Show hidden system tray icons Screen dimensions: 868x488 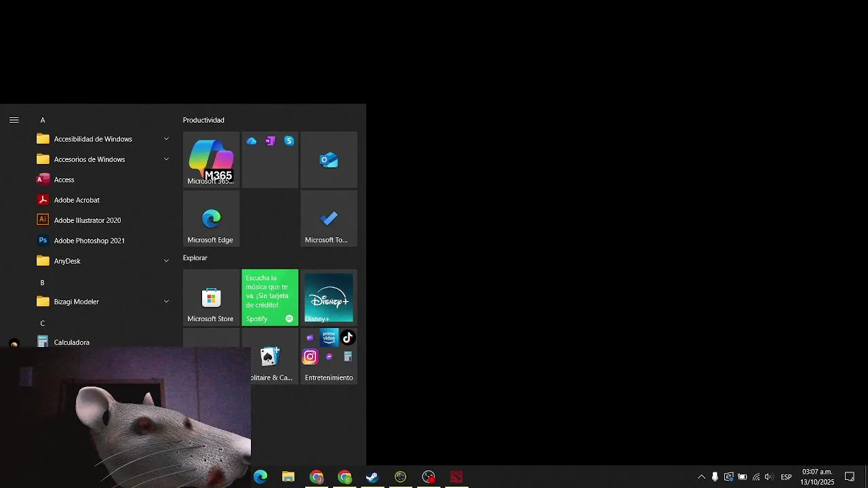click(x=701, y=477)
